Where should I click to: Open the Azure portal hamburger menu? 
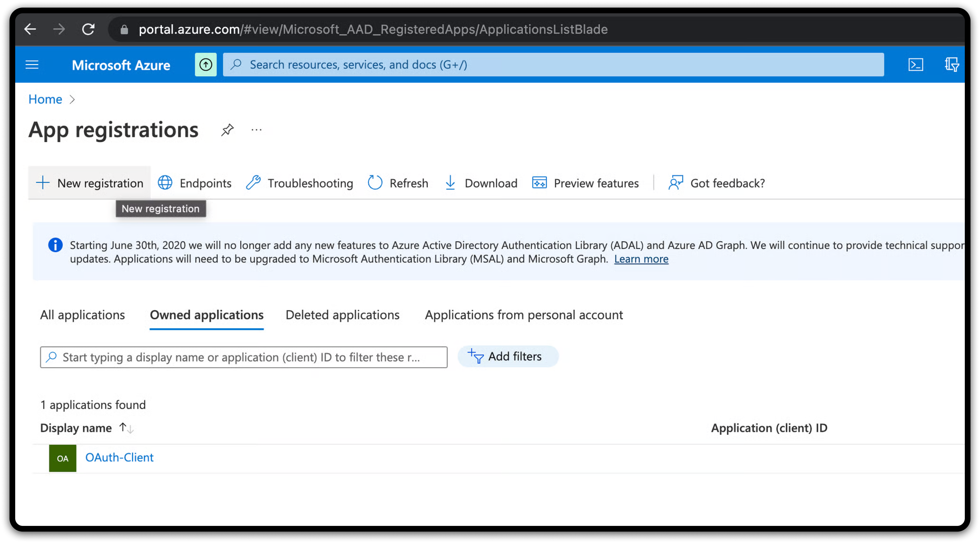pyautogui.click(x=32, y=65)
